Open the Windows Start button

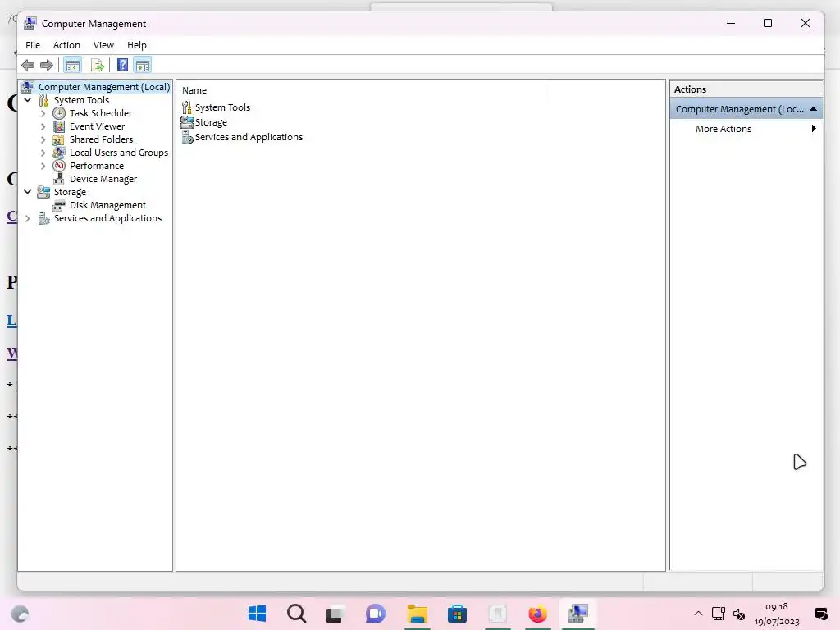(258, 614)
